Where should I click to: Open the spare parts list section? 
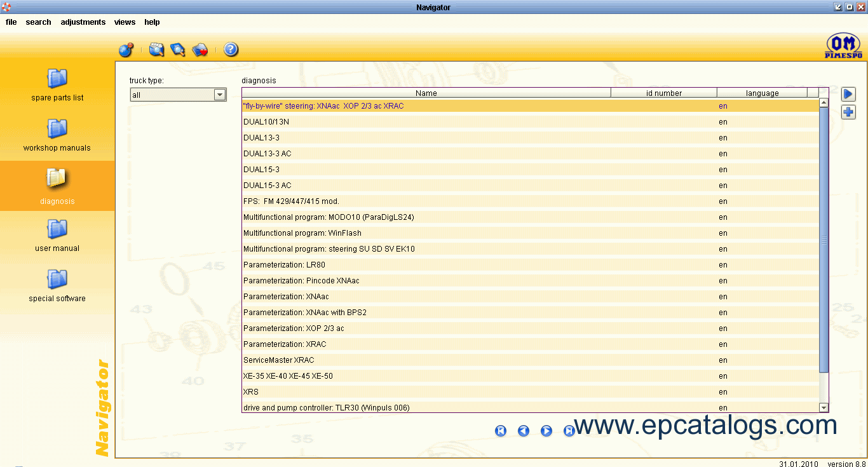57,85
